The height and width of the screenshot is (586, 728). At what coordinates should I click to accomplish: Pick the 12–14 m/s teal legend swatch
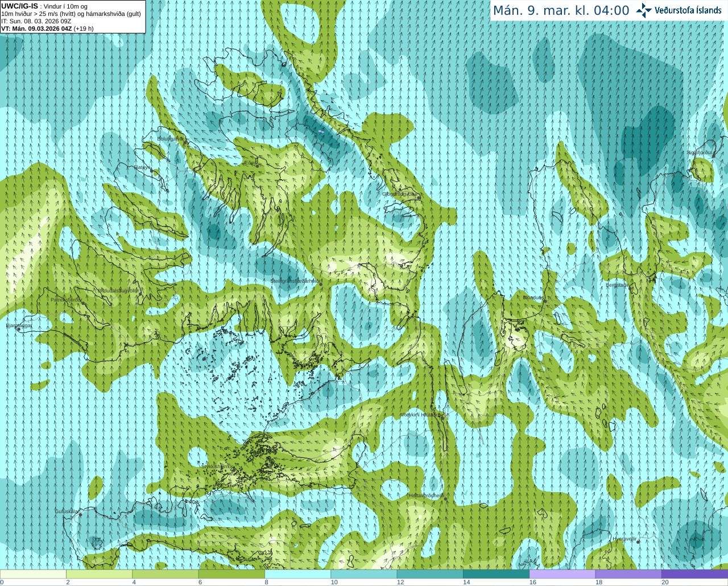[430, 574]
